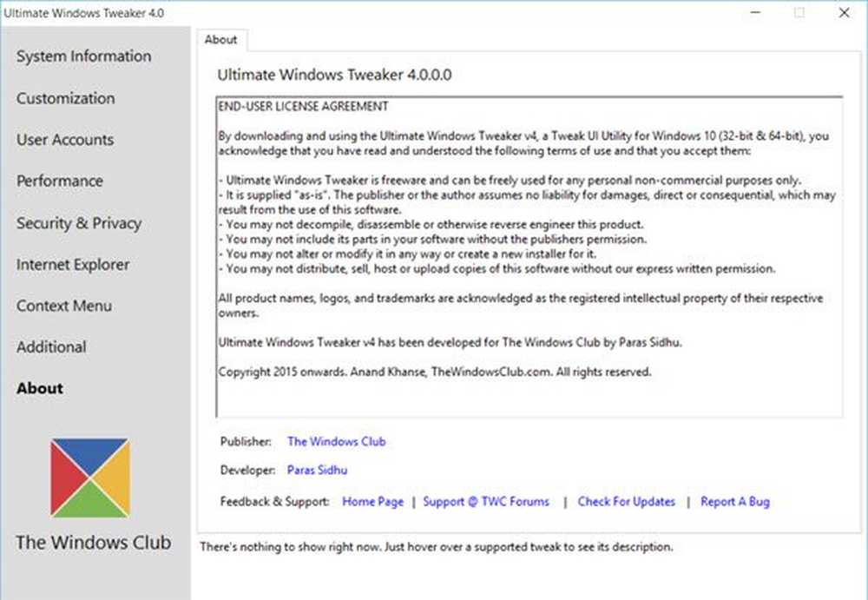The width and height of the screenshot is (868, 600).
Task: Click the 'has been developed for The Windows Club' line
Action: pyautogui.click(x=450, y=342)
